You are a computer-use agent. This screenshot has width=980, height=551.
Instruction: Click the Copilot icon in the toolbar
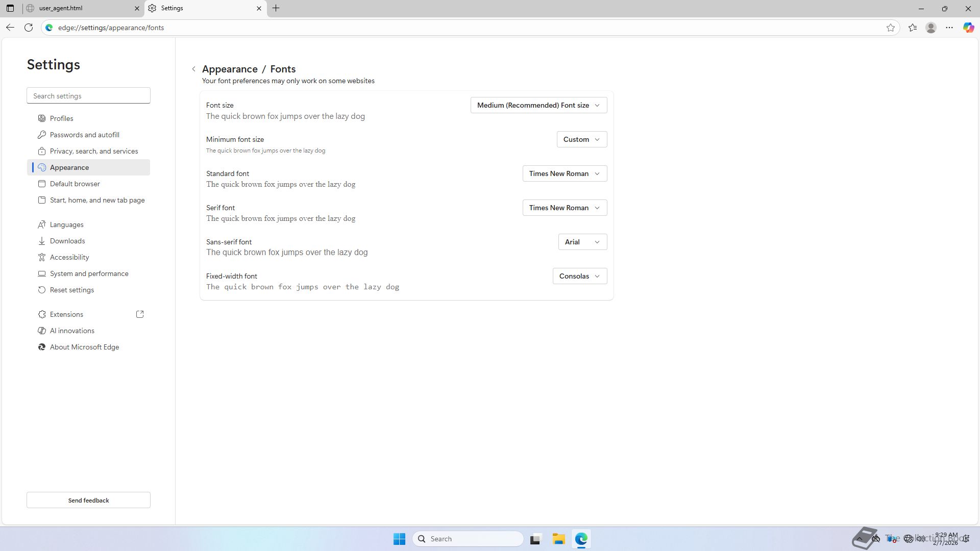click(x=968, y=28)
